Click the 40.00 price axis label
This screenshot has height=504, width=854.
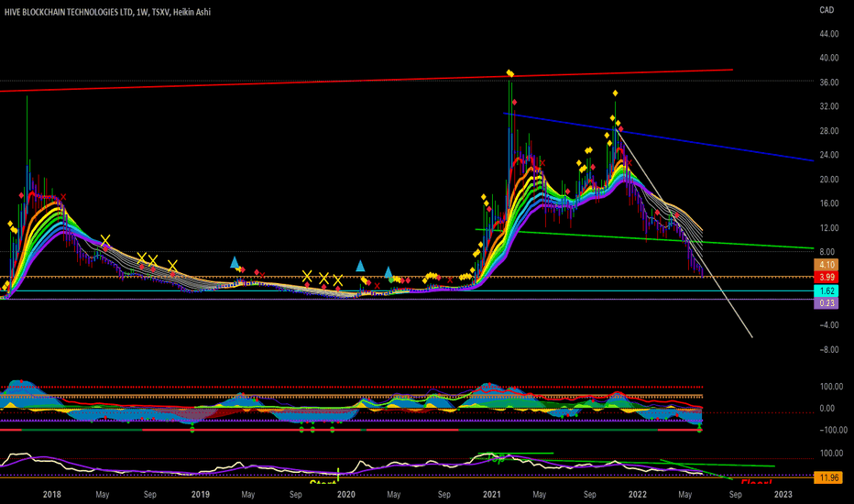pyautogui.click(x=829, y=58)
